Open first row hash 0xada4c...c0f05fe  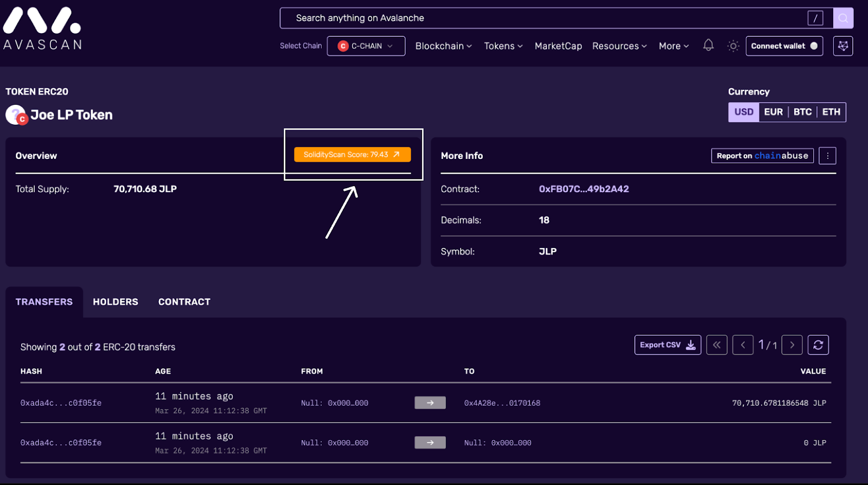pyautogui.click(x=61, y=403)
